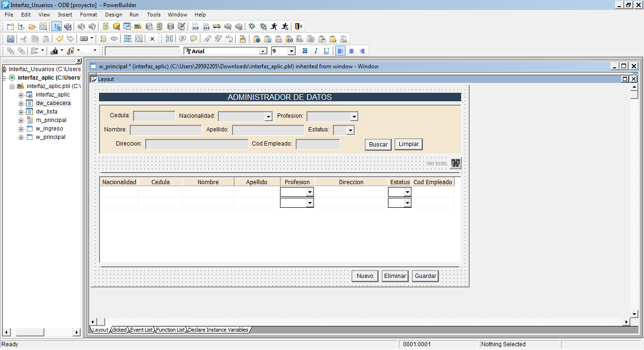Switch to the Event List tab

point(141,330)
